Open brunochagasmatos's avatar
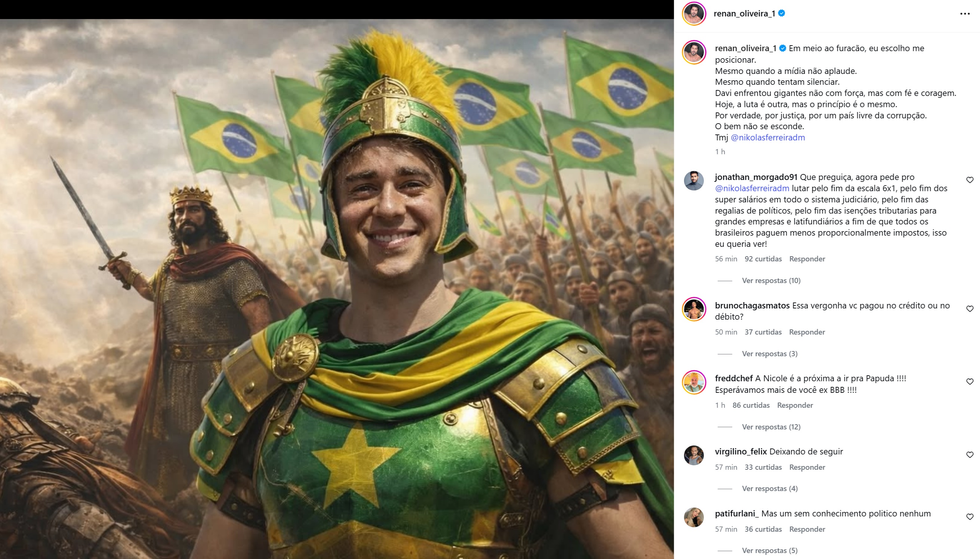The width and height of the screenshot is (980, 559). point(693,309)
